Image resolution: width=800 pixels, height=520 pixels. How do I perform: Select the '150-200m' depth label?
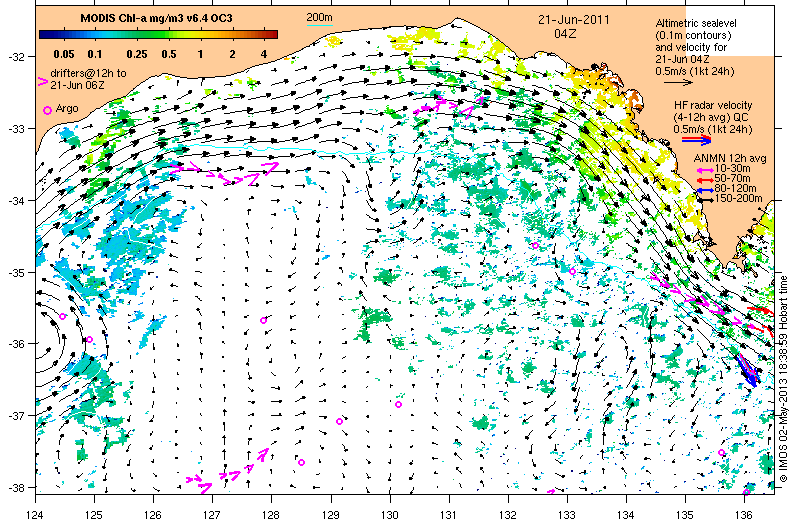click(739, 199)
